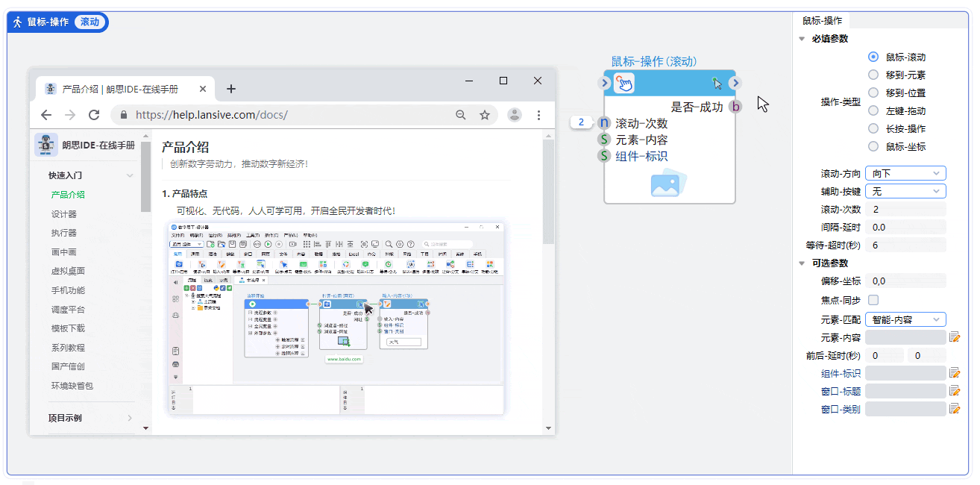
Task: Open the 滚动-方向 dropdown
Action: pos(905,173)
